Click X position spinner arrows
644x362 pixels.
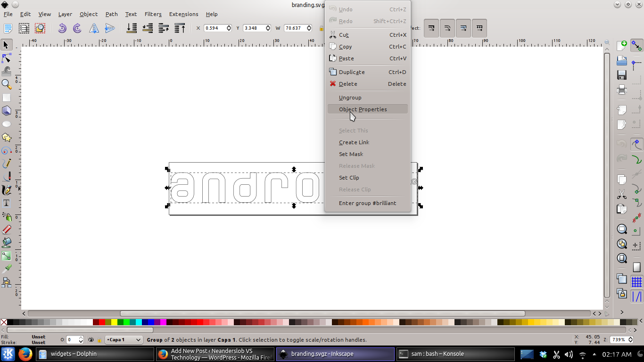229,28
